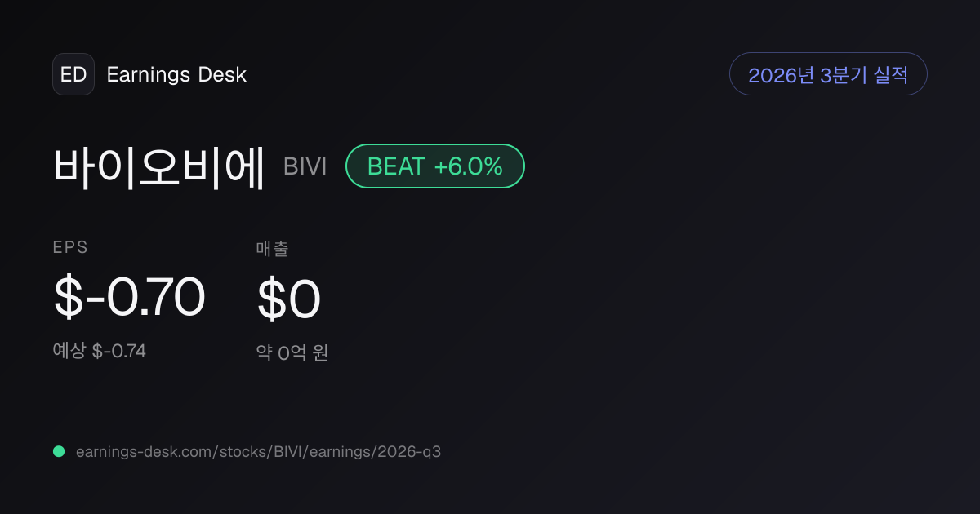Click the BEAT +6.0% badge
Image resolution: width=980 pixels, height=514 pixels.
point(435,166)
